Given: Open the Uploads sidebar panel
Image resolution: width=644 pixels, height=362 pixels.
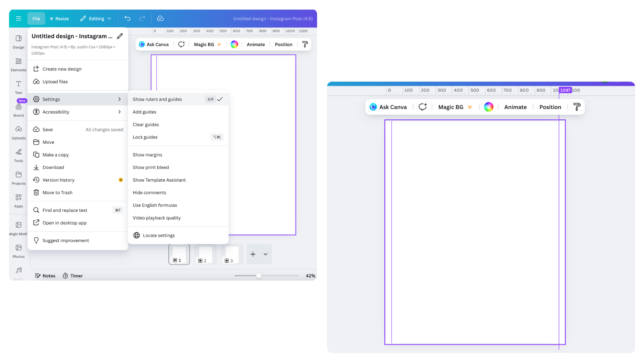Looking at the screenshot, I should (x=18, y=132).
